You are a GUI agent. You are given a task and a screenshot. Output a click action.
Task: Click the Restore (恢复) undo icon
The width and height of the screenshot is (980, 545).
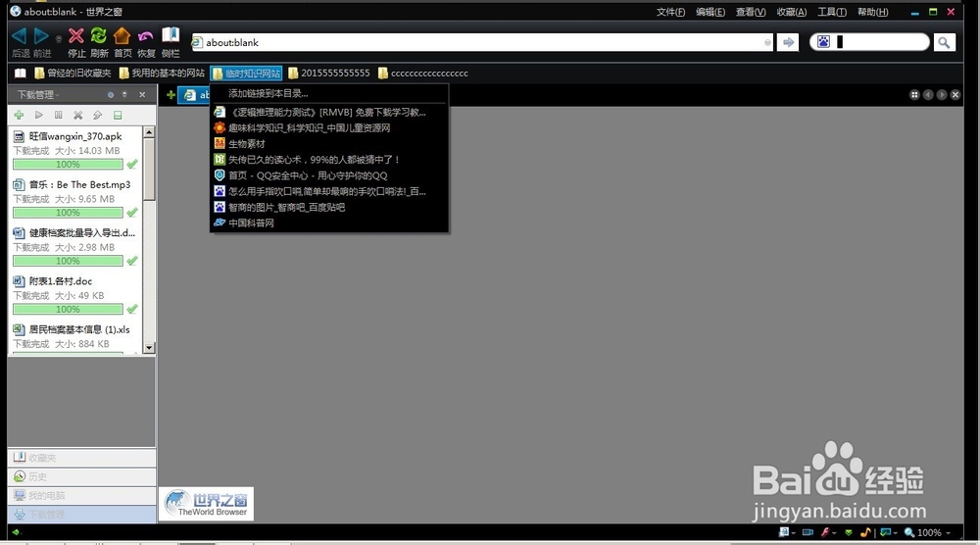pos(146,36)
